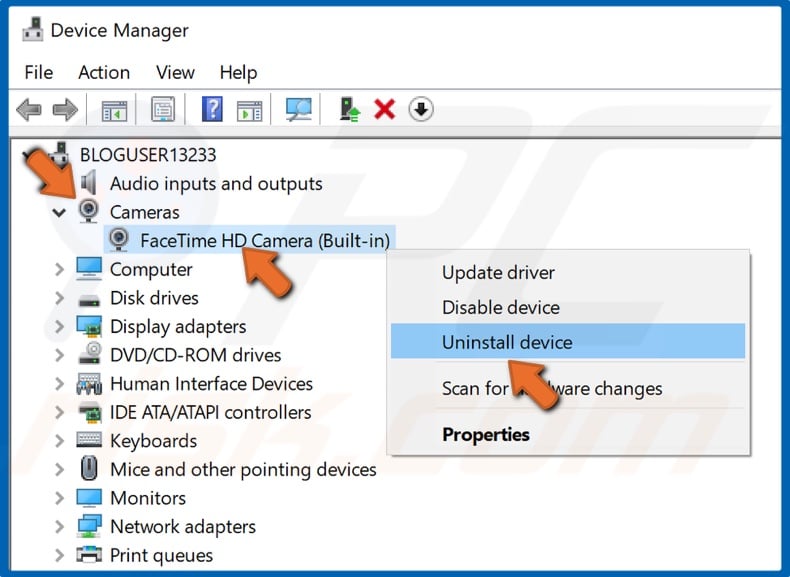Open the View menu

point(175,72)
